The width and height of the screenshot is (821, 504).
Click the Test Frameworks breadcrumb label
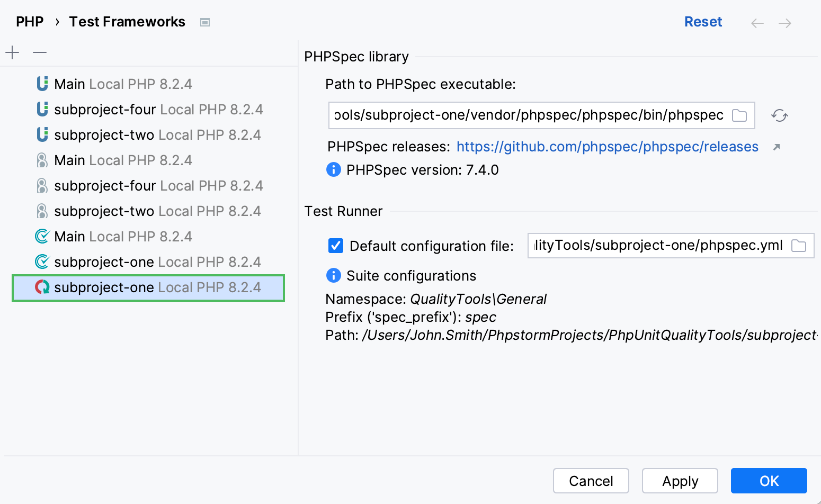click(127, 21)
